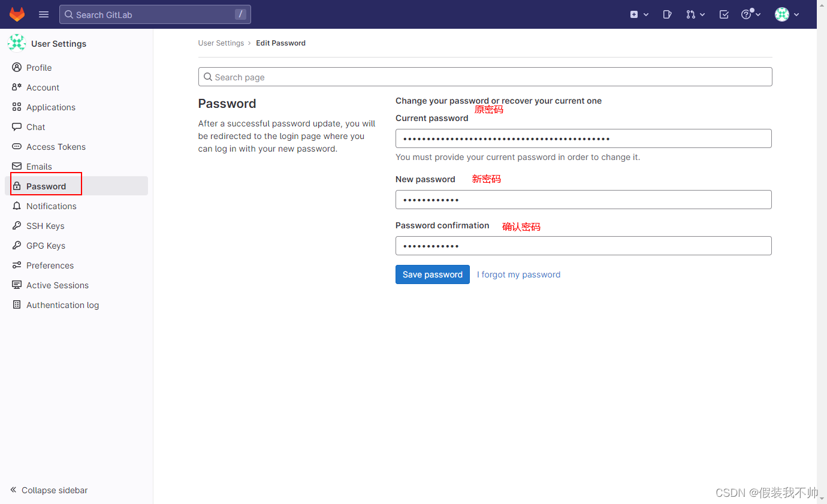The width and height of the screenshot is (827, 504).
Task: Click the Current password input field
Action: 584,138
